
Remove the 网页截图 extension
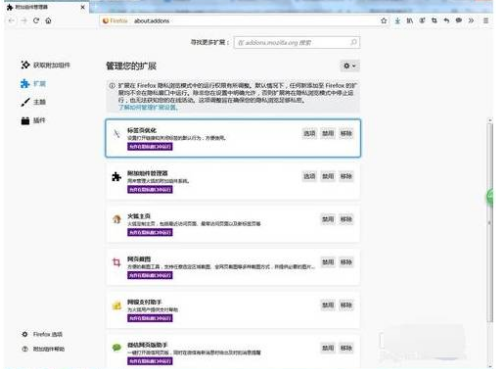tap(346, 262)
